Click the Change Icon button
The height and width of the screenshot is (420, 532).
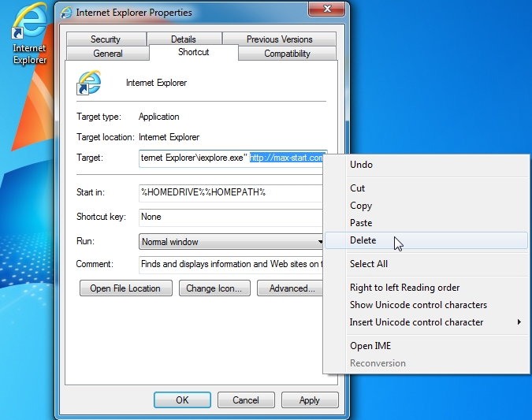(x=214, y=288)
